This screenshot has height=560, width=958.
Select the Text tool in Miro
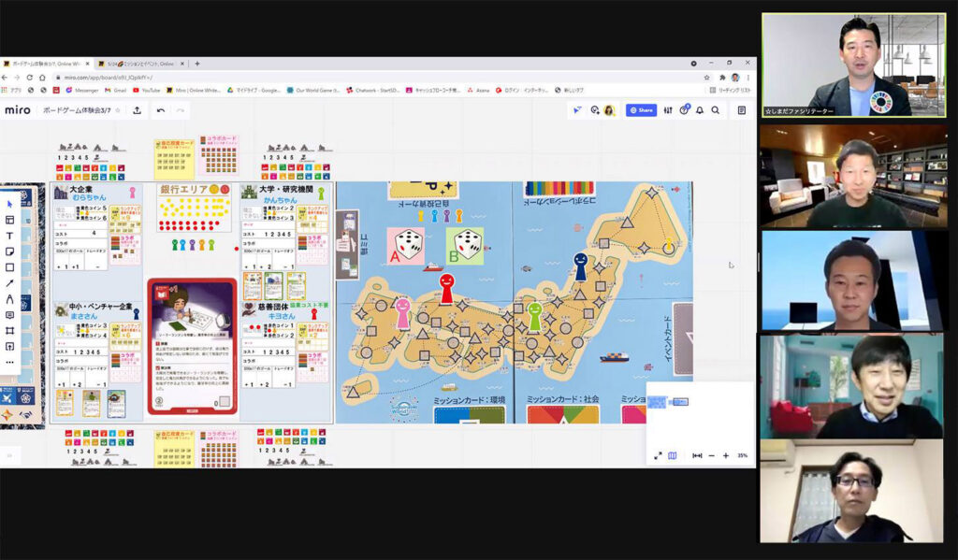coord(9,236)
